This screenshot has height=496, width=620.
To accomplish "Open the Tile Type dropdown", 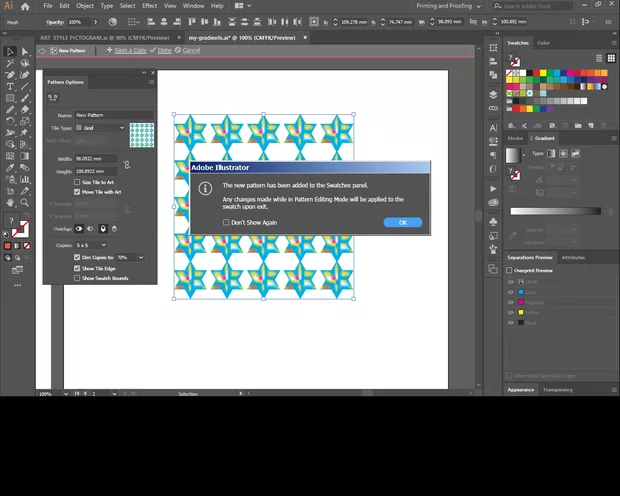I will [101, 128].
